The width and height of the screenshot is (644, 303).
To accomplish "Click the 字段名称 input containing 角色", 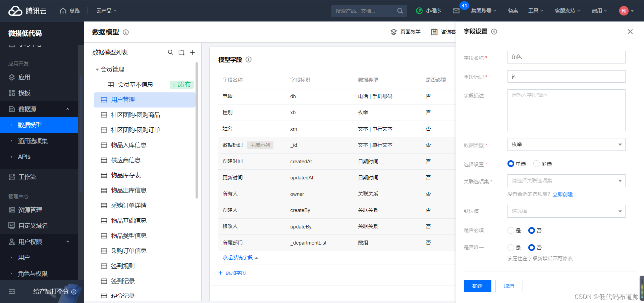I will pyautogui.click(x=566, y=57).
